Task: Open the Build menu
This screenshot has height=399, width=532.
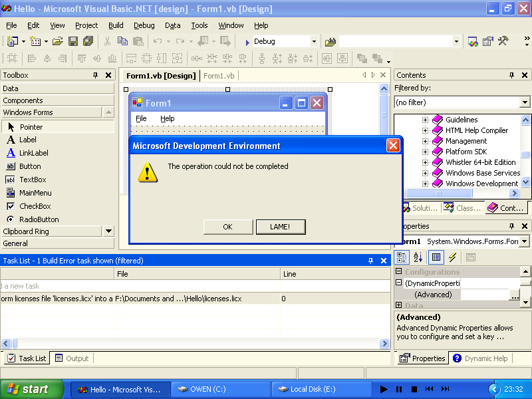Action: tap(116, 25)
